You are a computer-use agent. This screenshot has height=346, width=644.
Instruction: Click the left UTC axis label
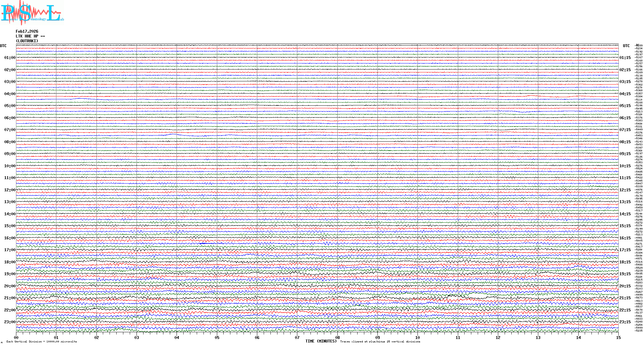pos(3,46)
